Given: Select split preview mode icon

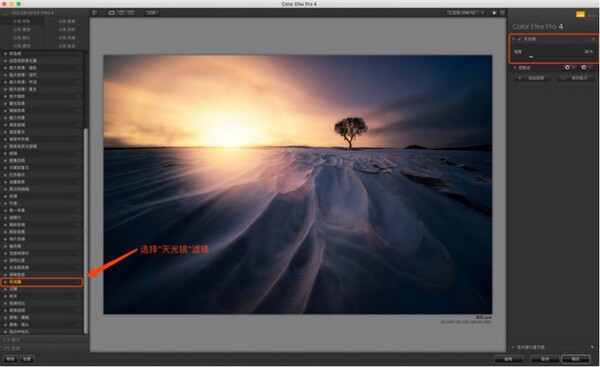Looking at the screenshot, I should click(x=121, y=13).
